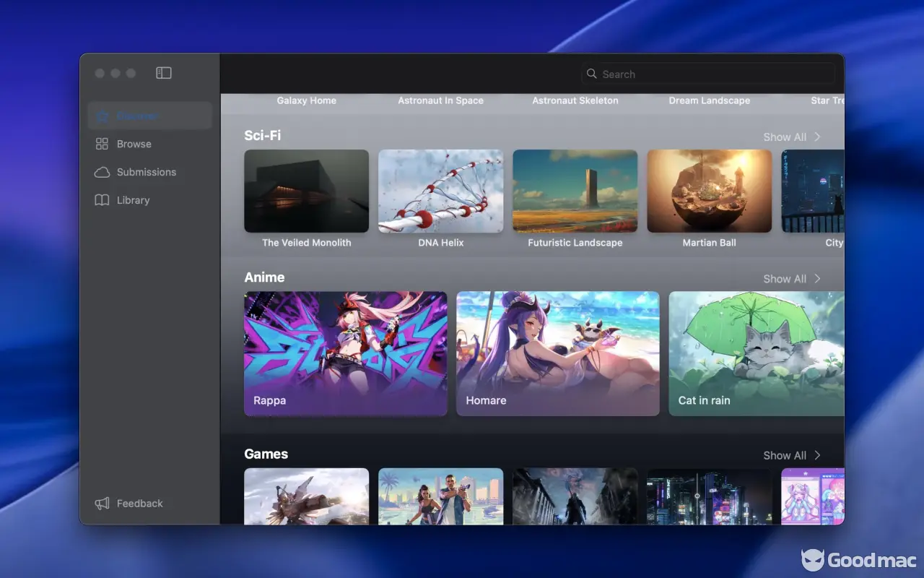The height and width of the screenshot is (578, 924).
Task: Open the Browse sidebar item
Action: click(134, 144)
